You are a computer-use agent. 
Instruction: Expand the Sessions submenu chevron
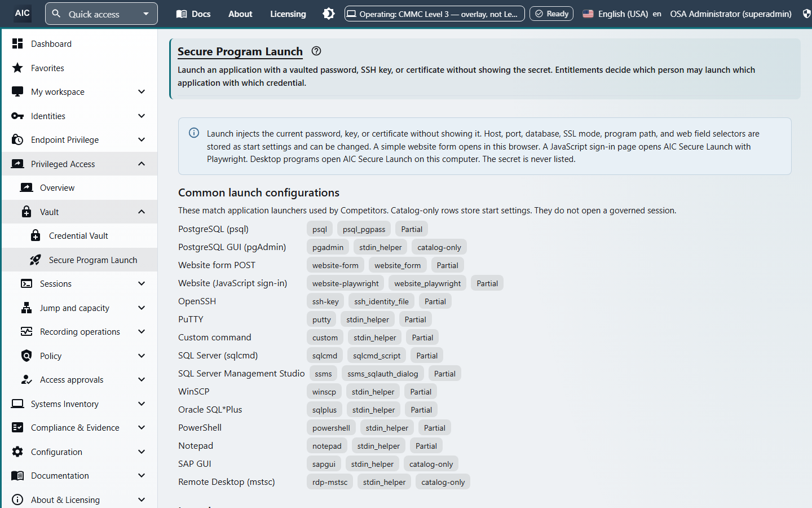[x=142, y=283]
